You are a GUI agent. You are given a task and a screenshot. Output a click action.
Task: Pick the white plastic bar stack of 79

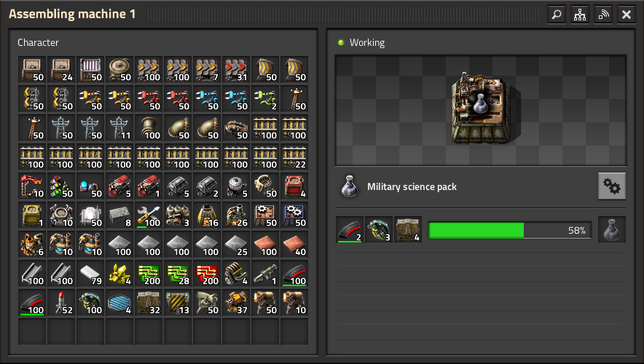point(90,274)
